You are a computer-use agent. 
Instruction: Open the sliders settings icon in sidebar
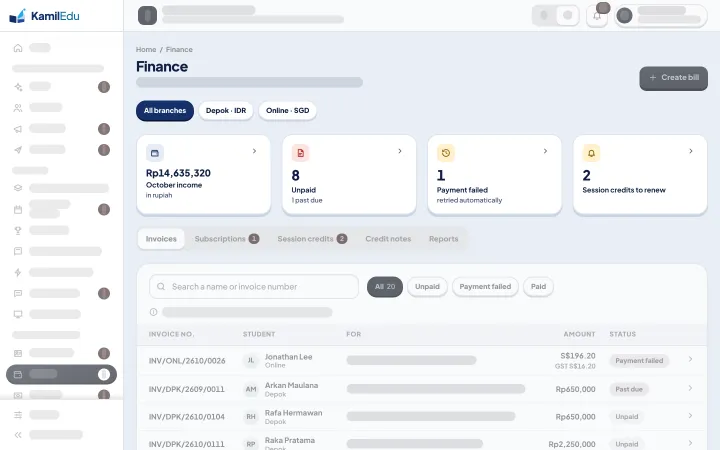[x=18, y=415]
